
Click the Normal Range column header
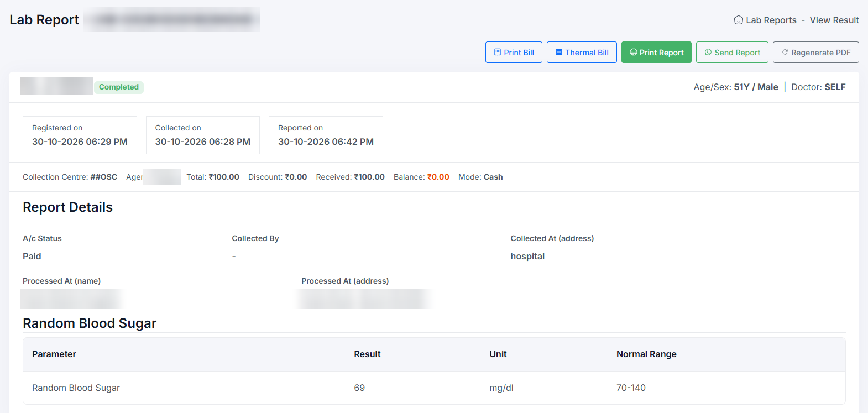(x=646, y=354)
